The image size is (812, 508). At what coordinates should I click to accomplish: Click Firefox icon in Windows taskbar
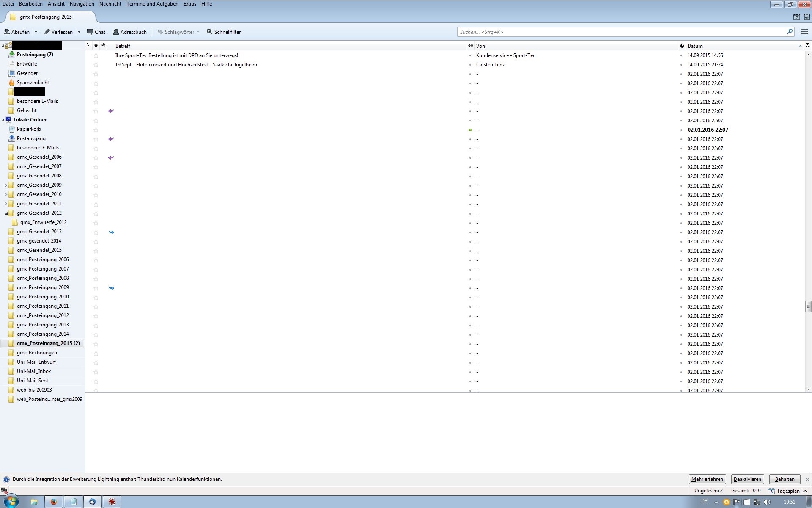pos(54,502)
